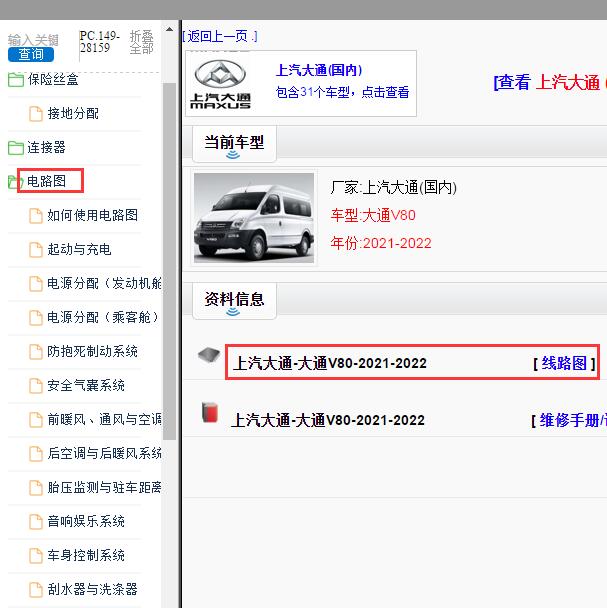The image size is (607, 608).
Task: Click 包含31个车型，点击查看 link
Action: tap(342, 93)
